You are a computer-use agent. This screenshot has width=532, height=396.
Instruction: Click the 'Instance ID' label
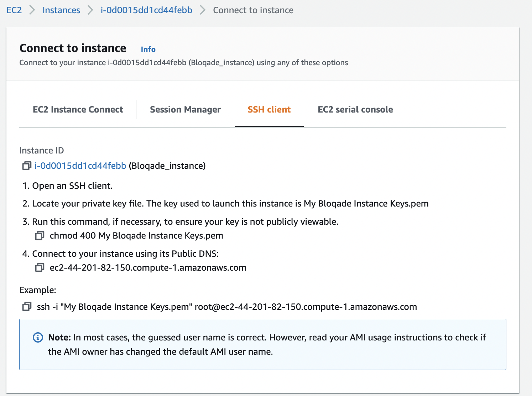pos(42,151)
